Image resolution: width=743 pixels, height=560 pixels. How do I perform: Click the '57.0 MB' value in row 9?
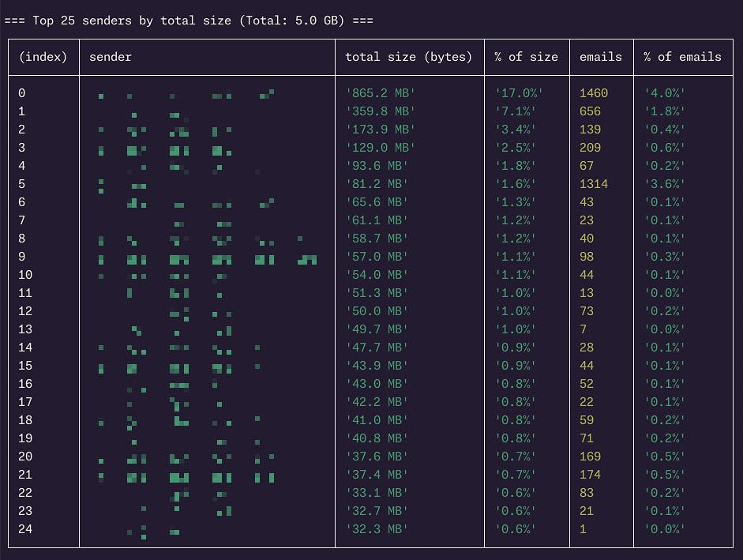pyautogui.click(x=377, y=257)
